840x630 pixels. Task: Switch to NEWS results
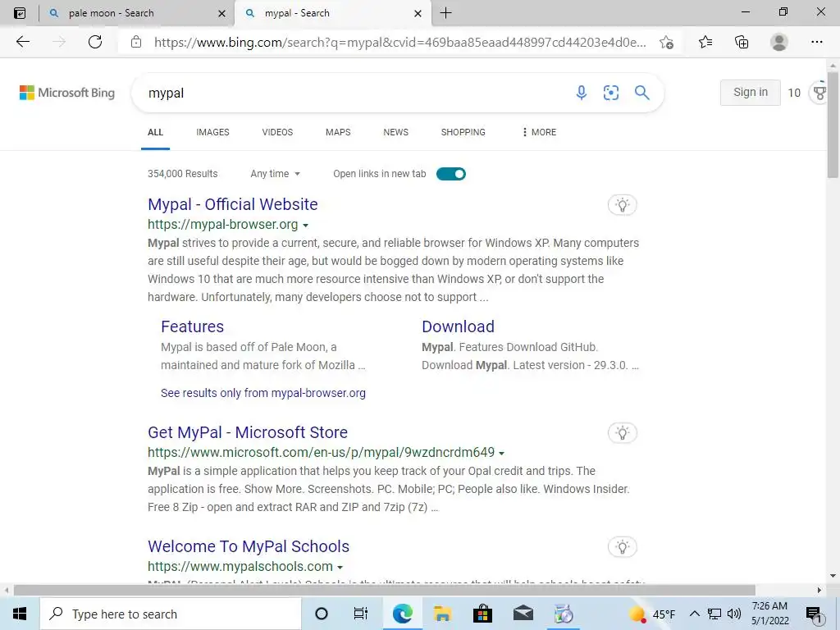coord(396,132)
